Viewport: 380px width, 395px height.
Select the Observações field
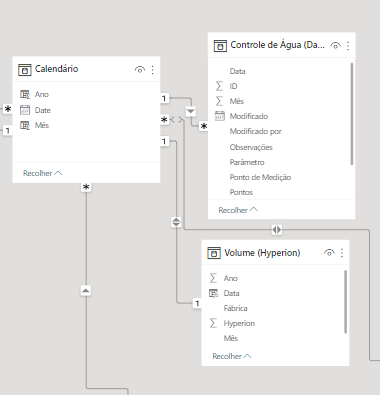[251, 147]
